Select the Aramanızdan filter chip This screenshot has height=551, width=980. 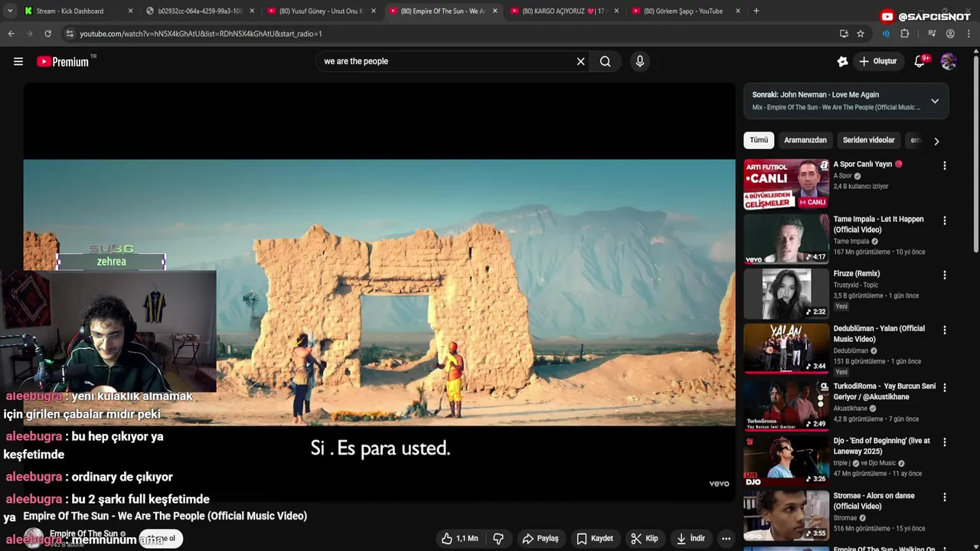[805, 140]
